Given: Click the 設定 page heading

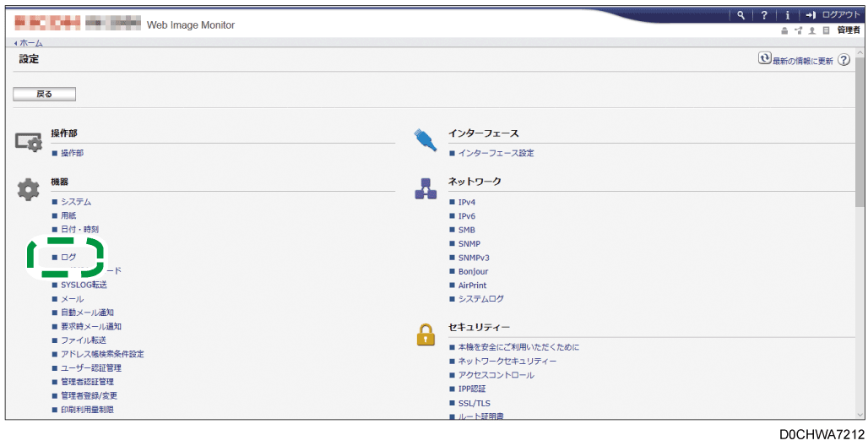Looking at the screenshot, I should pos(29,59).
